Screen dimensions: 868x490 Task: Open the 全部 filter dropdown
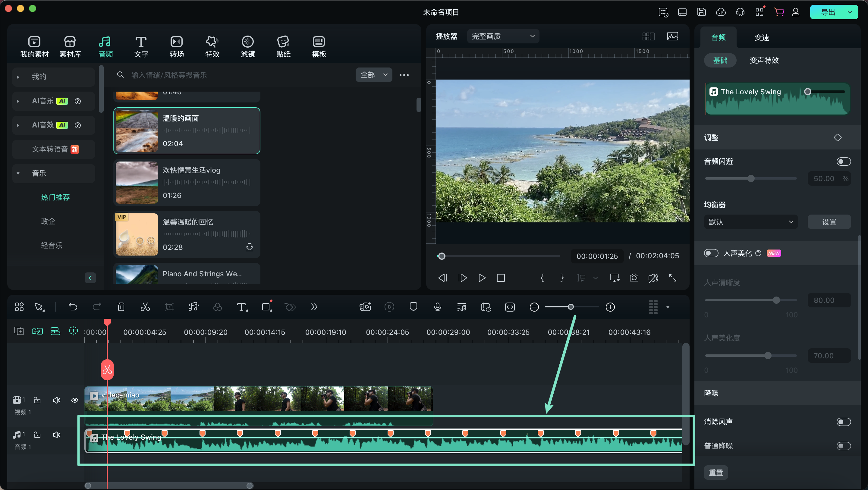pos(374,75)
